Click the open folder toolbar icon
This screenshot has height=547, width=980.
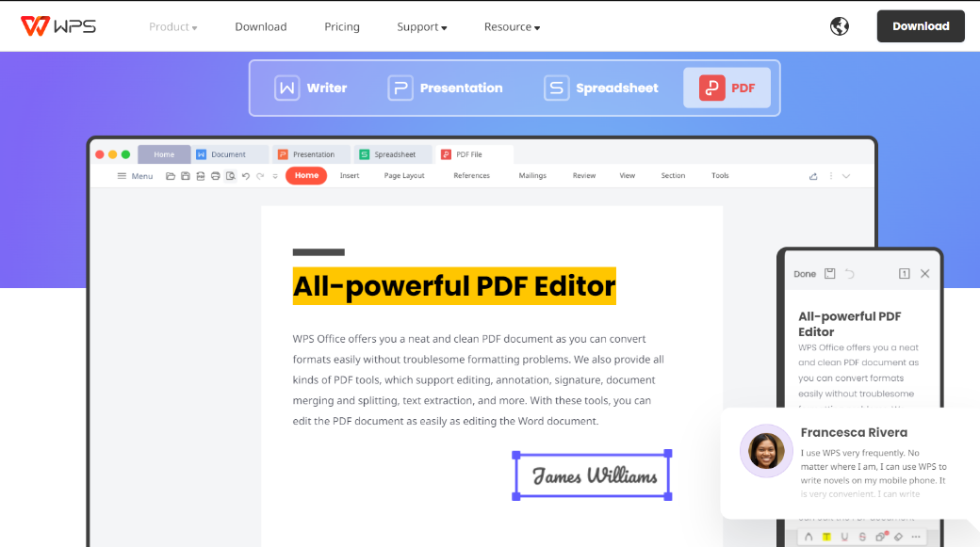(x=170, y=176)
